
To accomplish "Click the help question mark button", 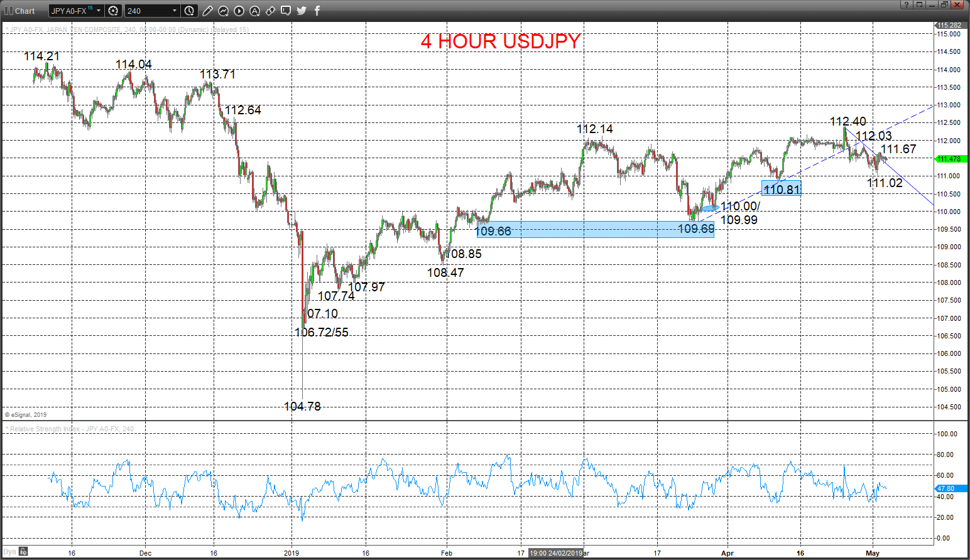I will [907, 4].
